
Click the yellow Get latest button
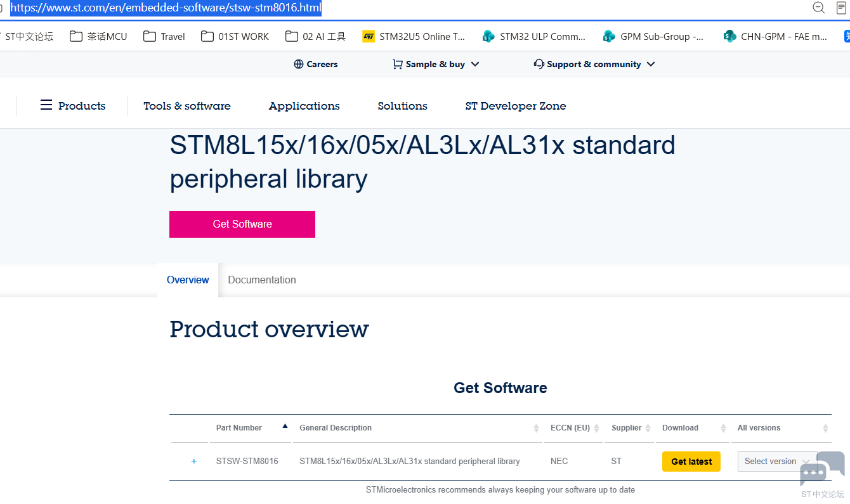(691, 462)
